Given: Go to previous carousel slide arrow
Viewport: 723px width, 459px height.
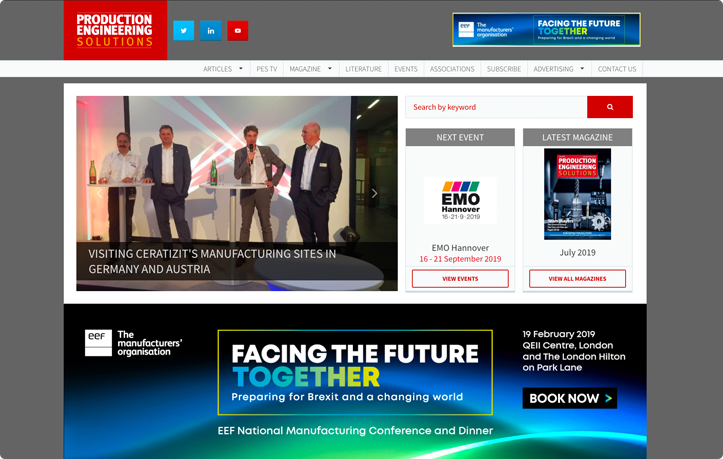Looking at the screenshot, I should coord(99,193).
